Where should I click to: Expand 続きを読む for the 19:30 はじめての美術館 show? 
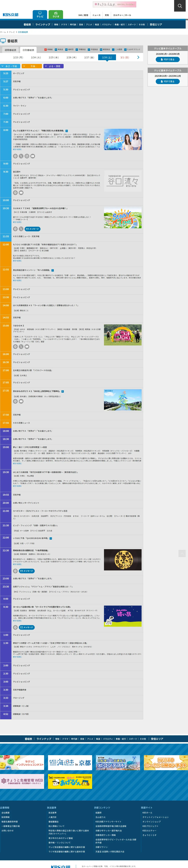tap(17, 486)
